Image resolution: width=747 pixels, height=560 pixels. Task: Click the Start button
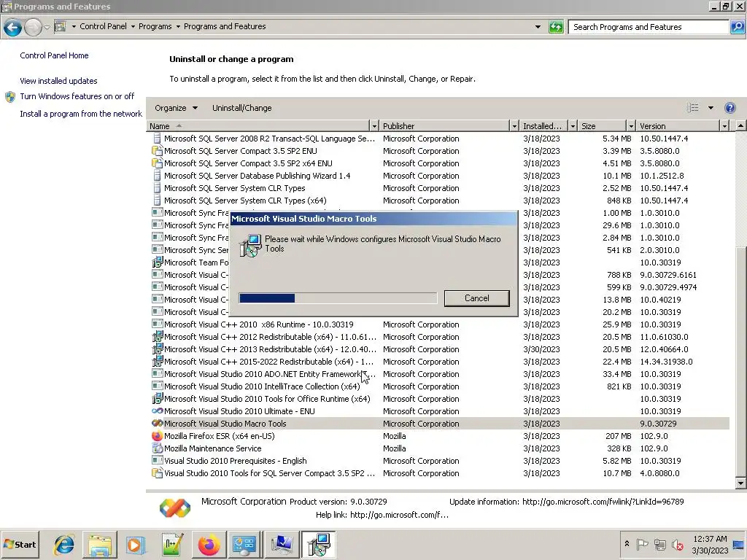click(20, 545)
